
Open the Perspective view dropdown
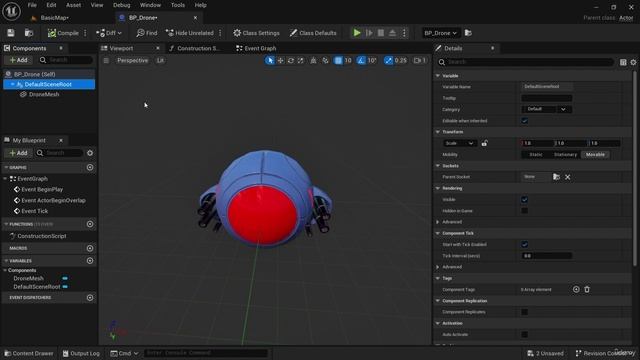(x=132, y=60)
